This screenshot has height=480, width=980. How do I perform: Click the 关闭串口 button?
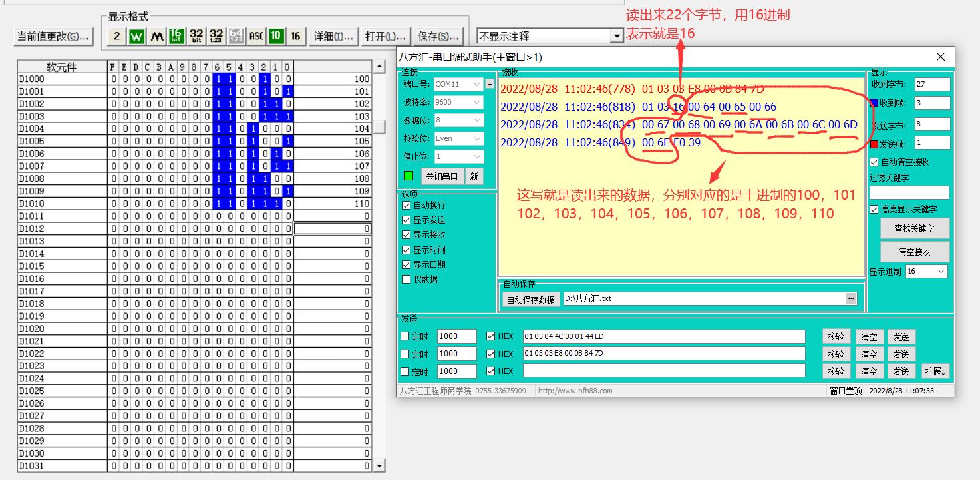[442, 176]
